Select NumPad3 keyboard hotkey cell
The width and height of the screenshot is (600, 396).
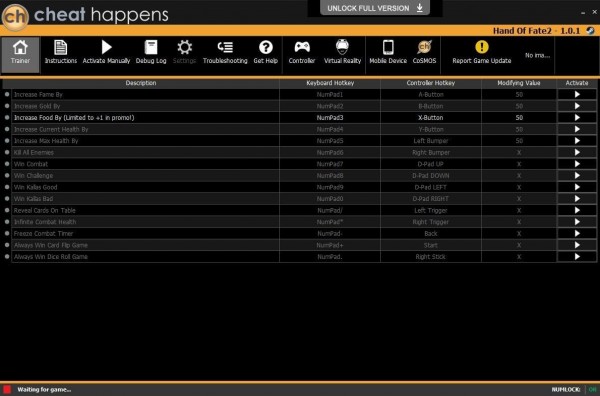tap(330, 117)
